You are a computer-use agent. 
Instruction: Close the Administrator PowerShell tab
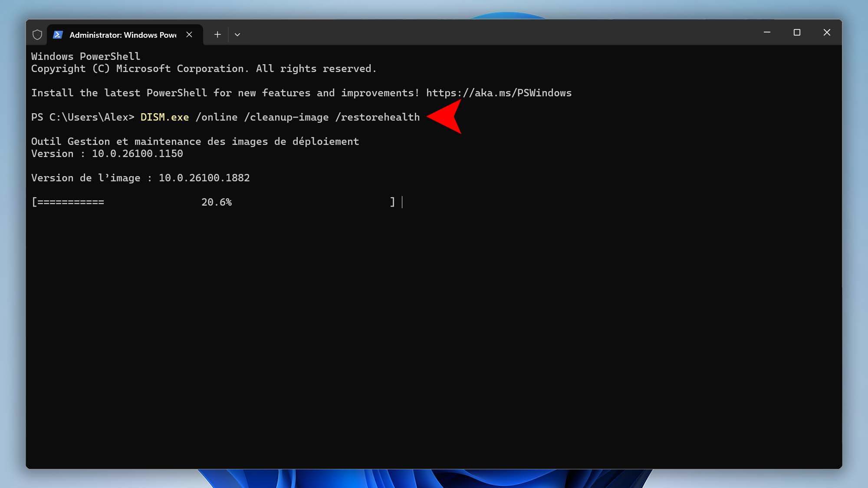click(189, 35)
